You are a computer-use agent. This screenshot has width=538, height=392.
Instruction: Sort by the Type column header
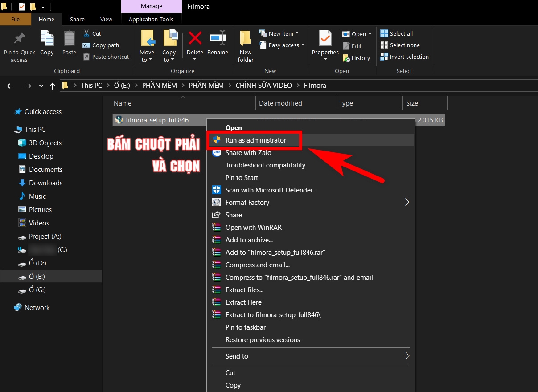(x=346, y=103)
